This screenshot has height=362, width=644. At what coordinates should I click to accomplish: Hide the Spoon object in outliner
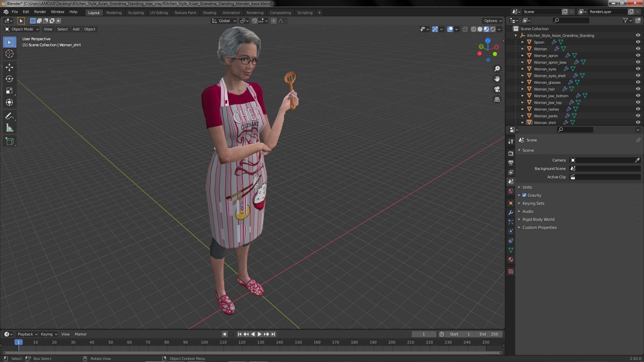(x=638, y=42)
